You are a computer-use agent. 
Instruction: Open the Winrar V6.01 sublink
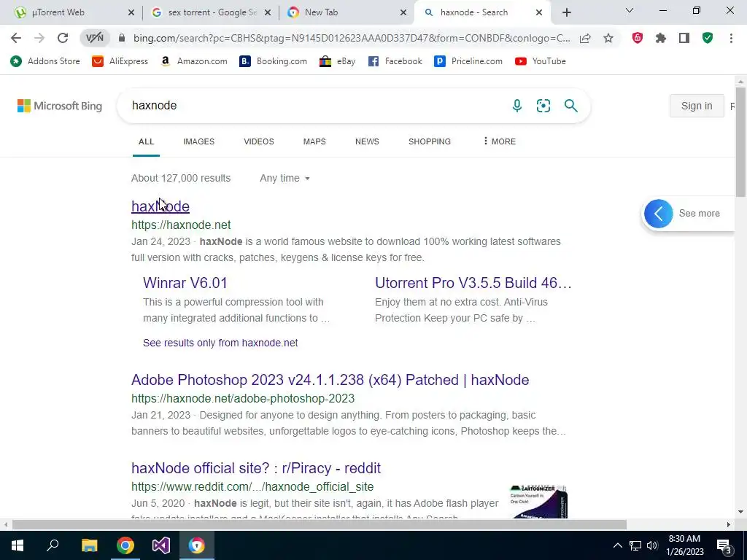[x=185, y=283]
